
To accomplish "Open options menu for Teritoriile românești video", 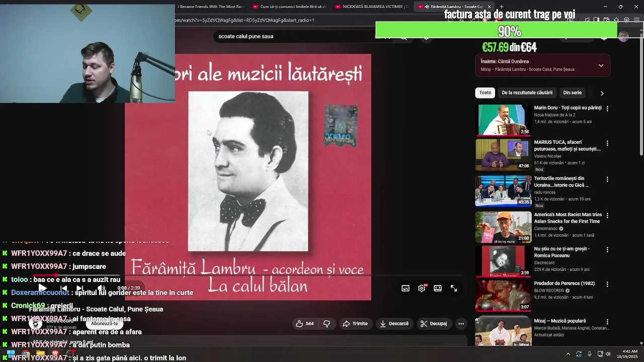I will click(x=607, y=179).
